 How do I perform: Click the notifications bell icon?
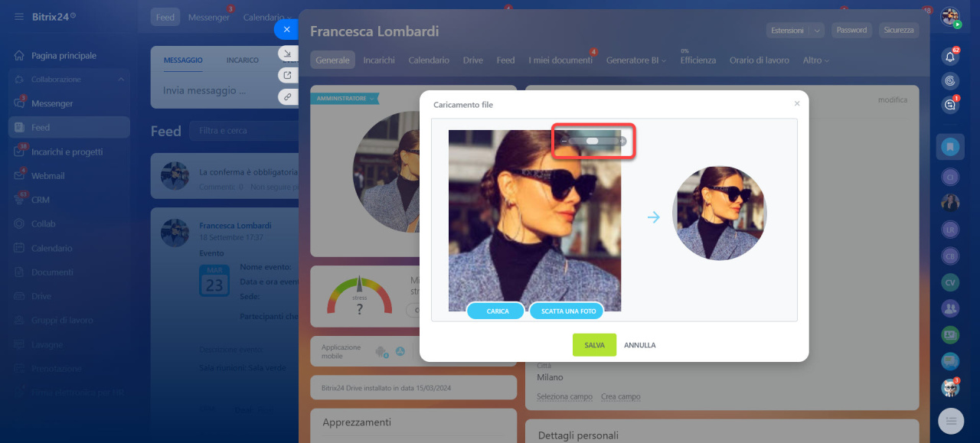[950, 56]
